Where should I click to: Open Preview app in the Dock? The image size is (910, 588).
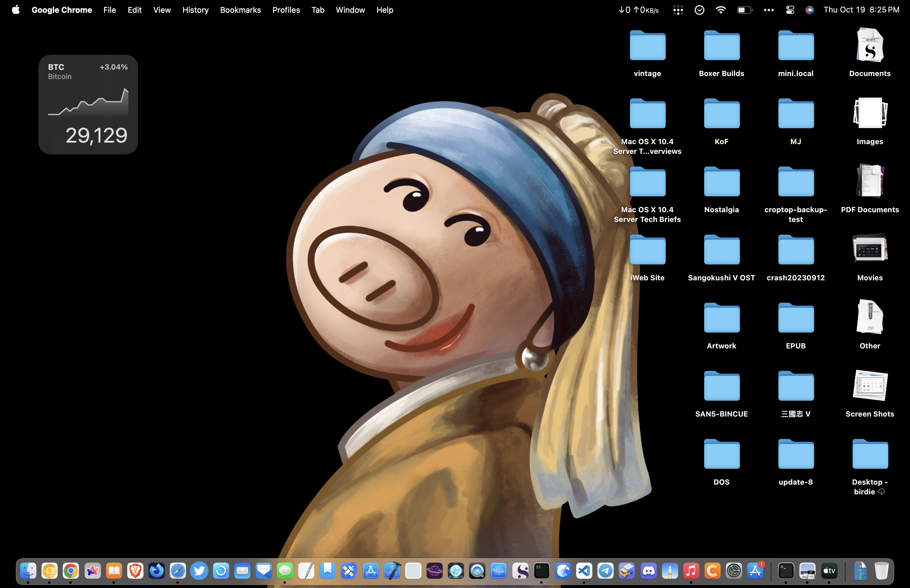tap(807, 571)
